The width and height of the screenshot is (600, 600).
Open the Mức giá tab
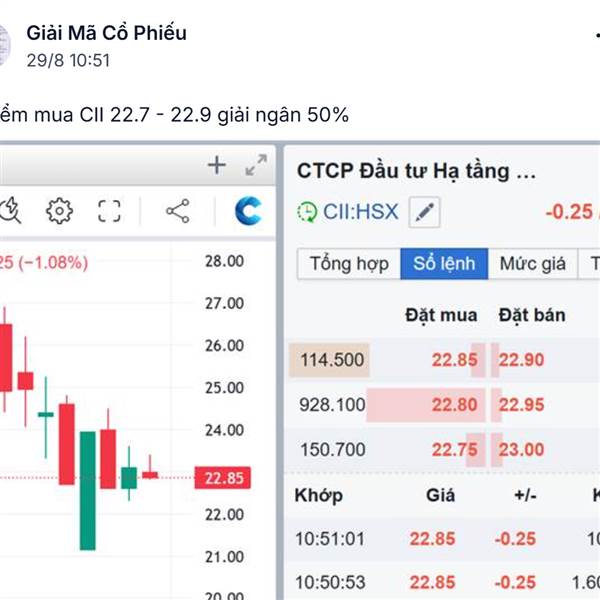pyautogui.click(x=532, y=264)
